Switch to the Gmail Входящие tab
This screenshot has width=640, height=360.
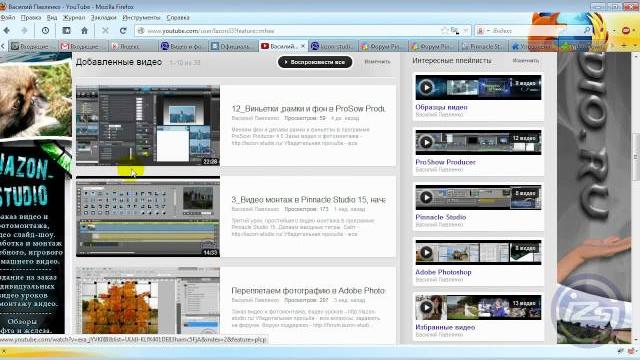point(82,47)
